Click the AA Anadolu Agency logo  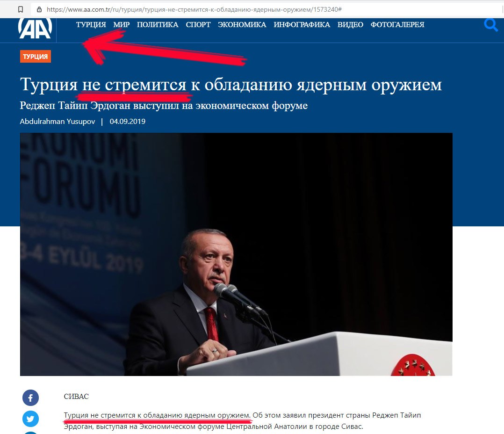pos(35,28)
